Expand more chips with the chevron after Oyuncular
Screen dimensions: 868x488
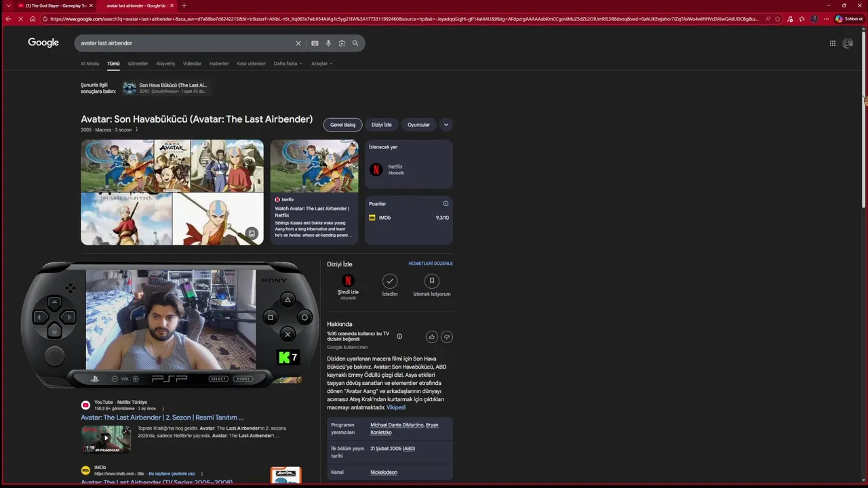coord(446,125)
